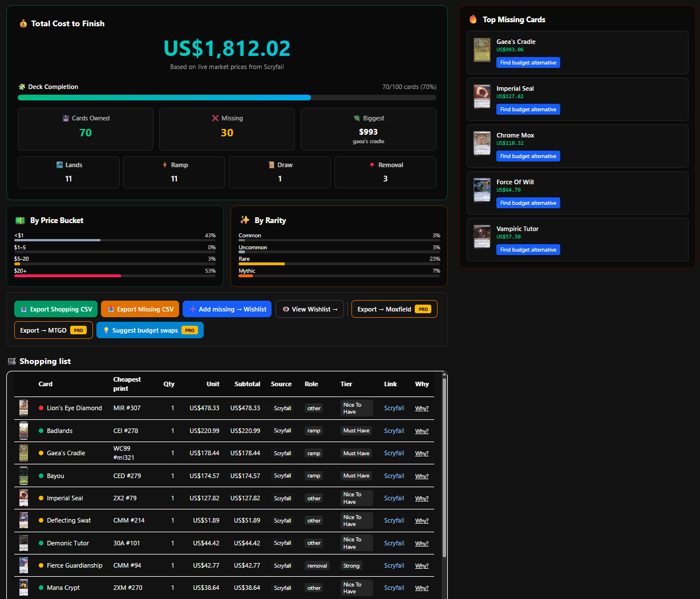Click the recycle icon next to Deck Completion
Viewport: 700px width, 599px height.
tap(23, 87)
